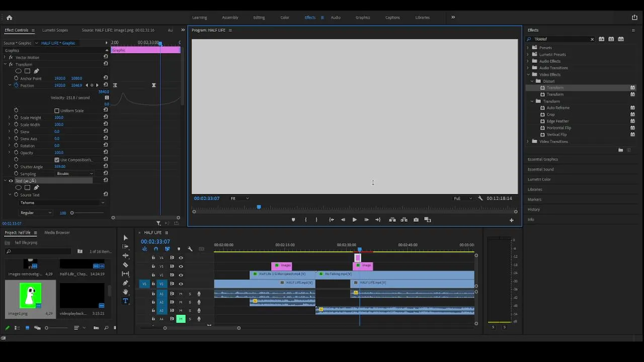
Task: Click the Extract button in Program monitor
Action: (x=404, y=220)
